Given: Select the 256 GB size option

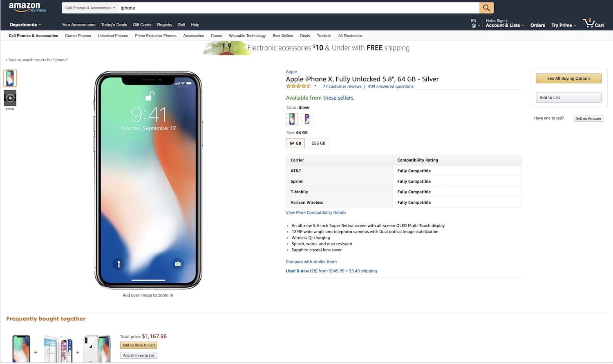Looking at the screenshot, I should click(318, 143).
